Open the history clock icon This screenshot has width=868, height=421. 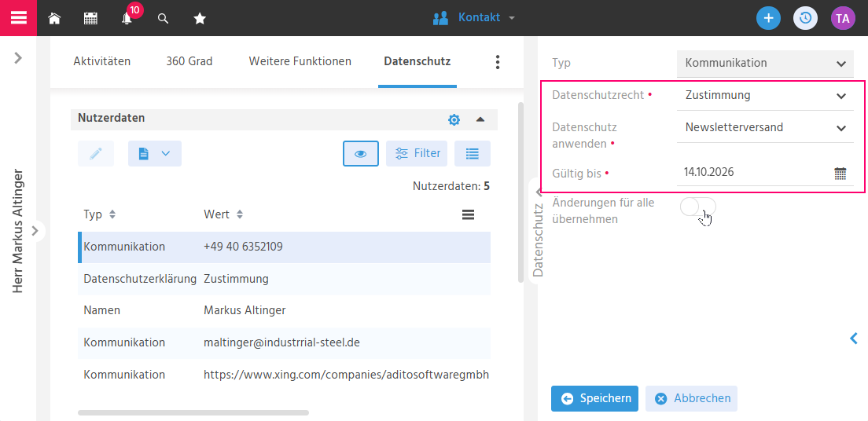[805, 18]
